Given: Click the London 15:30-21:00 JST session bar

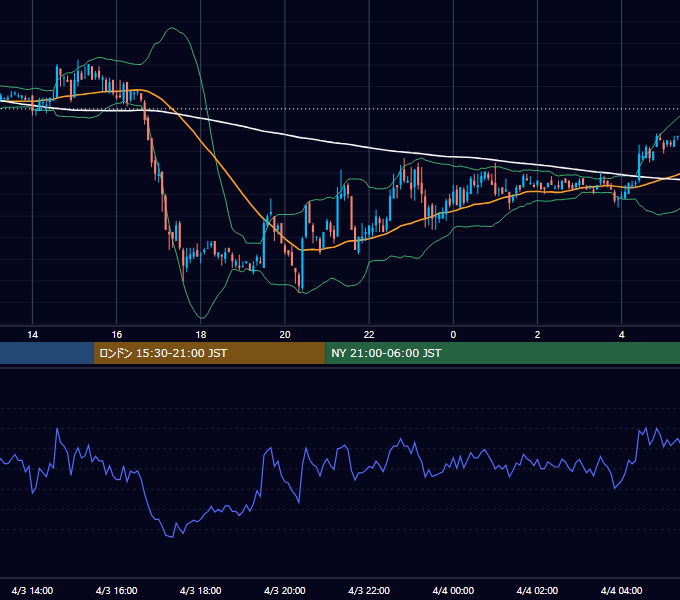Looking at the screenshot, I should coord(209,353).
